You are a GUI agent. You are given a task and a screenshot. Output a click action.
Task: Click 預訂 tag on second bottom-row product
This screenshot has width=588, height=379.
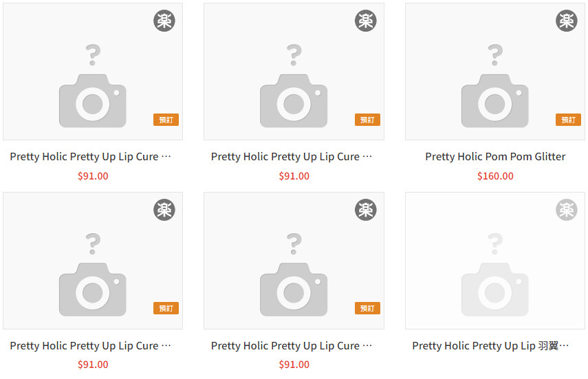pos(367,309)
